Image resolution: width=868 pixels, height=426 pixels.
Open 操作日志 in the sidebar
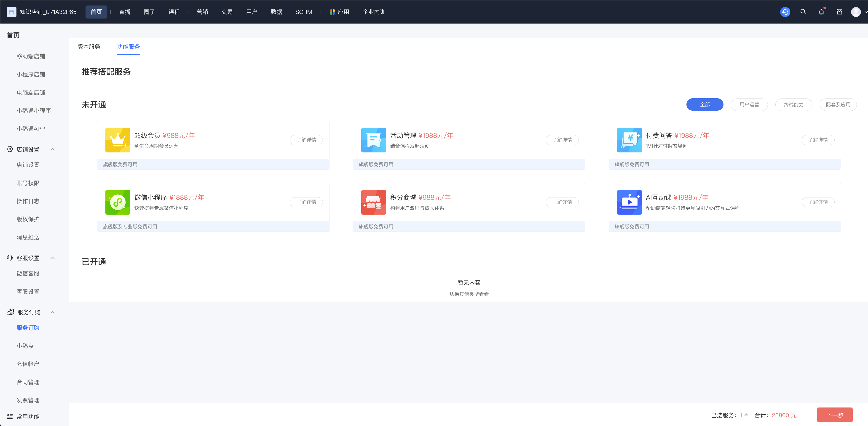tap(28, 201)
